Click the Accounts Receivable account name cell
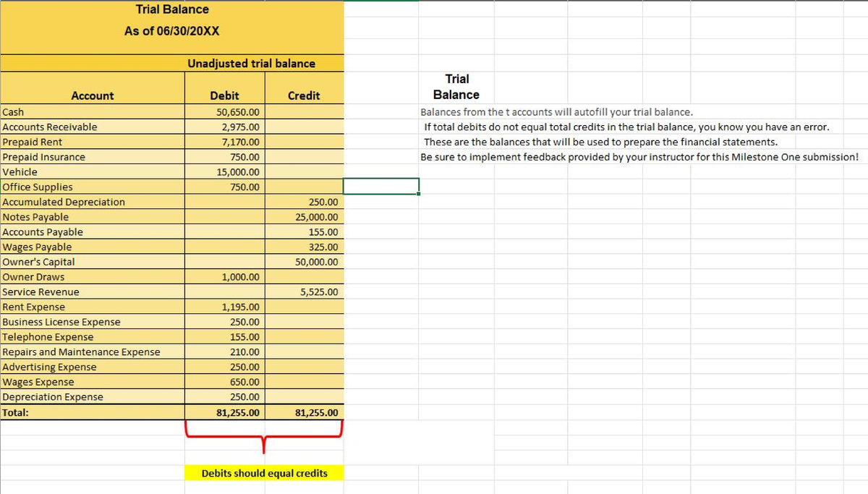 click(50, 127)
